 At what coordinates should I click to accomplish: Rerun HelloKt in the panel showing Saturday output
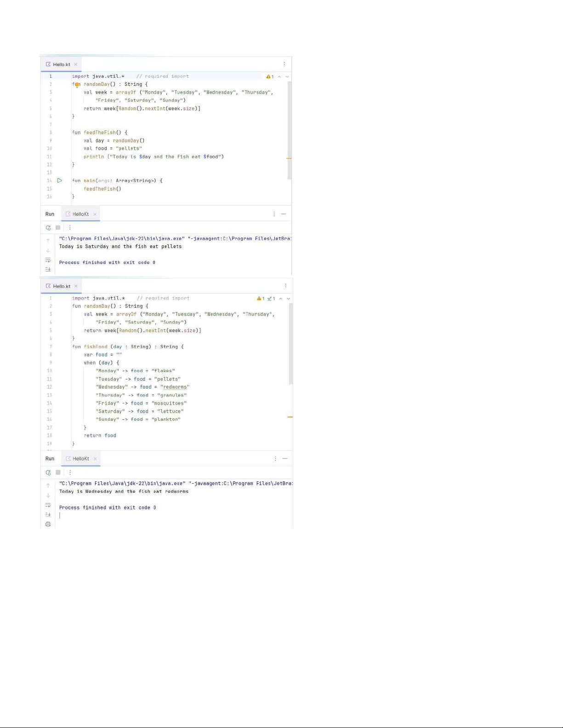coord(48,228)
